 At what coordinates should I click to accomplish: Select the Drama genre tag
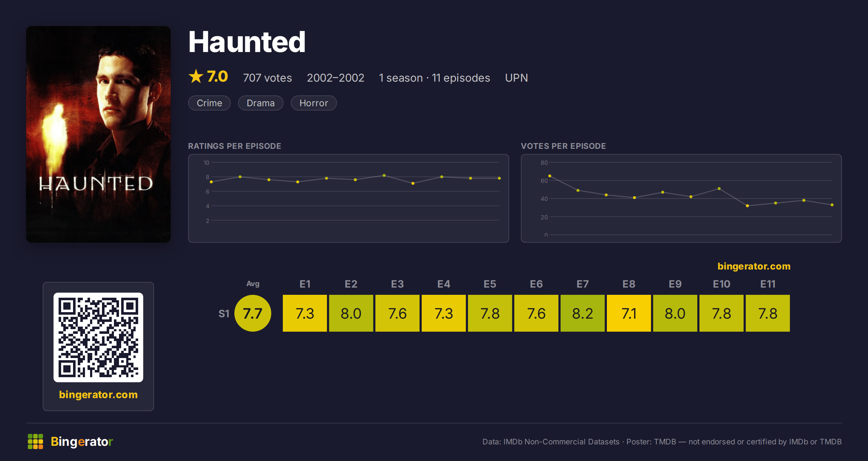coord(261,103)
